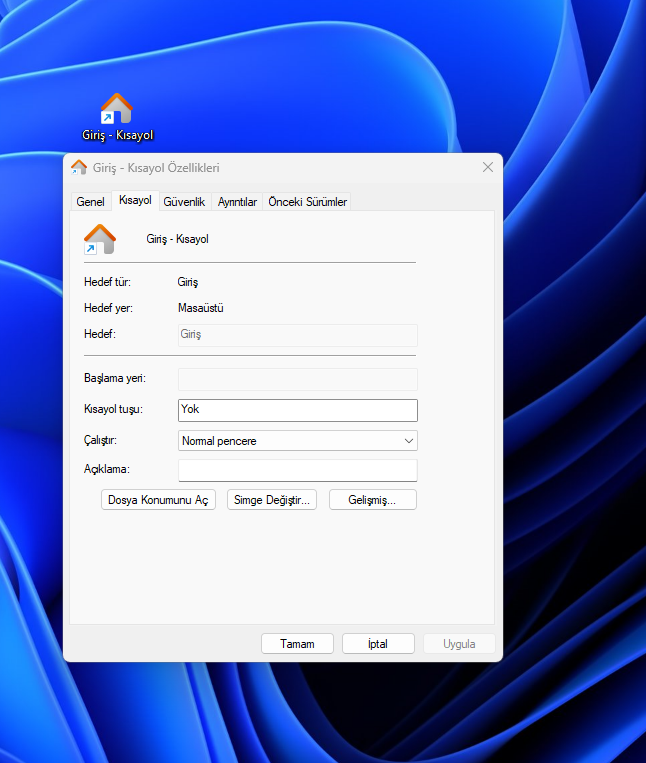The height and width of the screenshot is (763, 646).
Task: Click the large house icon inside Kısayol tab
Action: pos(100,239)
